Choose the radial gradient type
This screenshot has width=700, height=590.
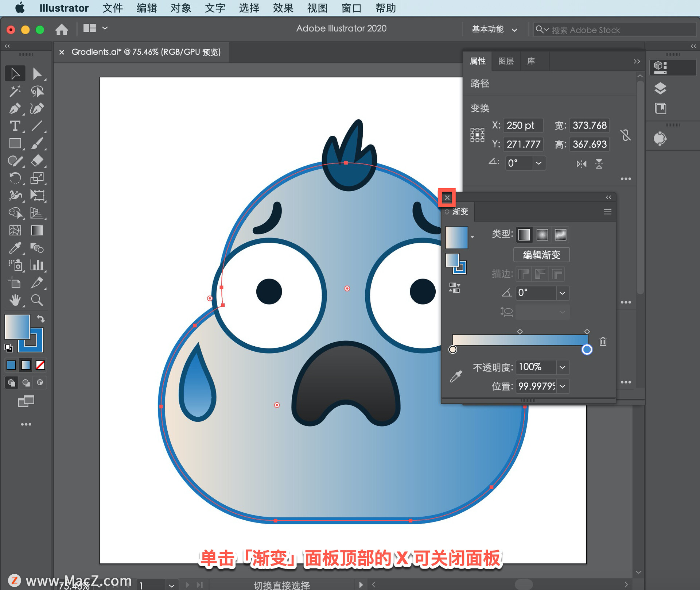coord(542,235)
